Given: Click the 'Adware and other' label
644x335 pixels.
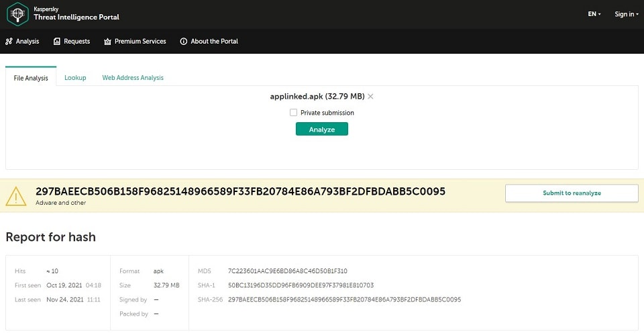Looking at the screenshot, I should pyautogui.click(x=61, y=203).
